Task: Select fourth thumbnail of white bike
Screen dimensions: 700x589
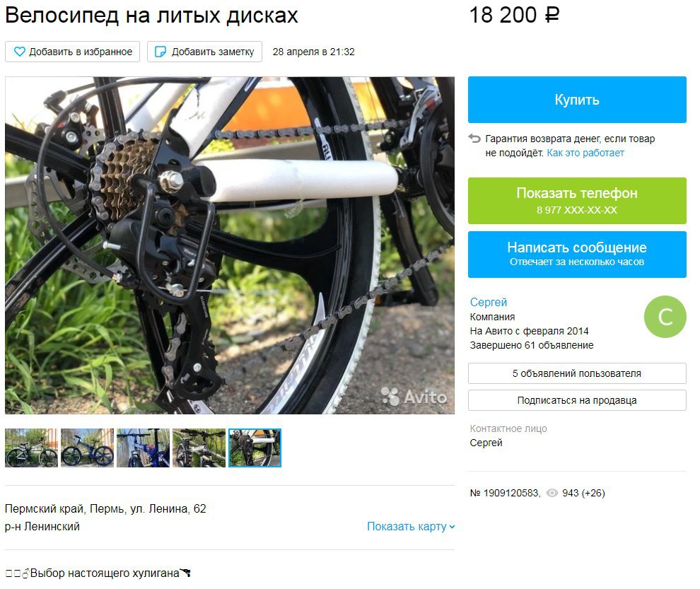Action: point(199,448)
